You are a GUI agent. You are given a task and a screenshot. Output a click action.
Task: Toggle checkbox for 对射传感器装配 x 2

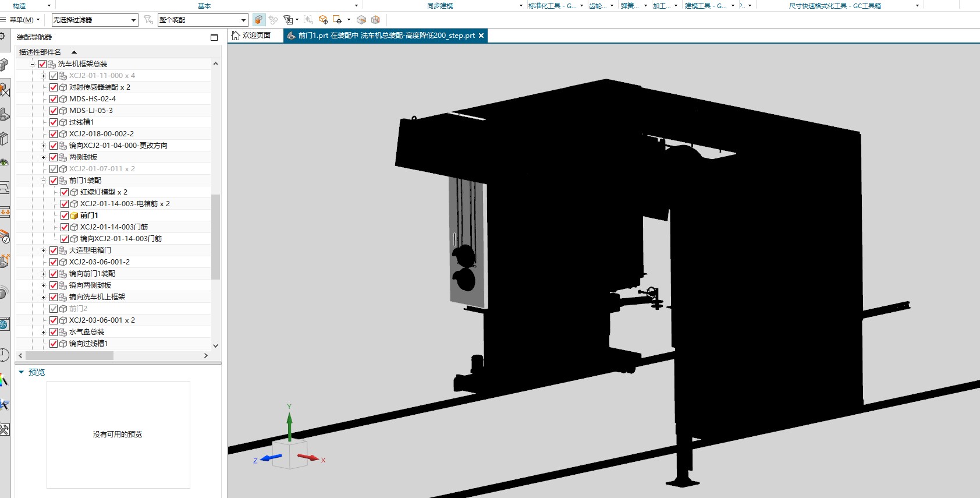point(54,87)
